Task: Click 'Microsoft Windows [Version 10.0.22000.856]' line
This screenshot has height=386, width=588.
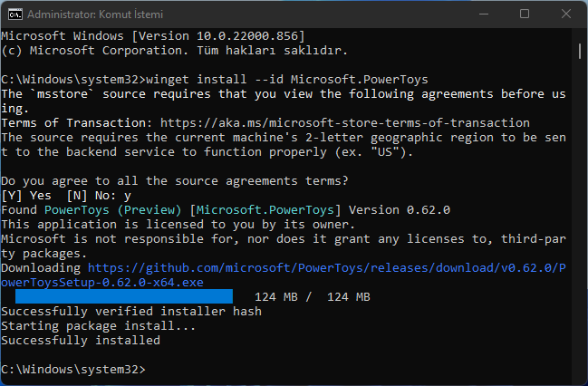Action: point(153,36)
